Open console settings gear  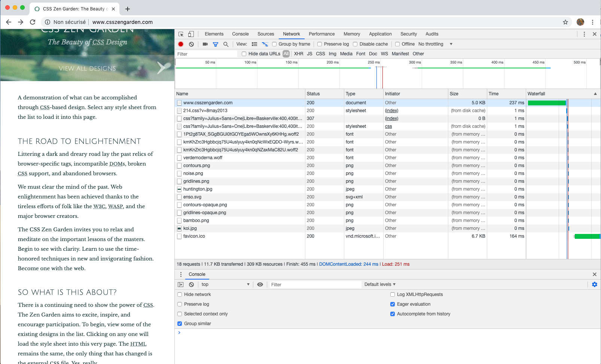point(594,284)
